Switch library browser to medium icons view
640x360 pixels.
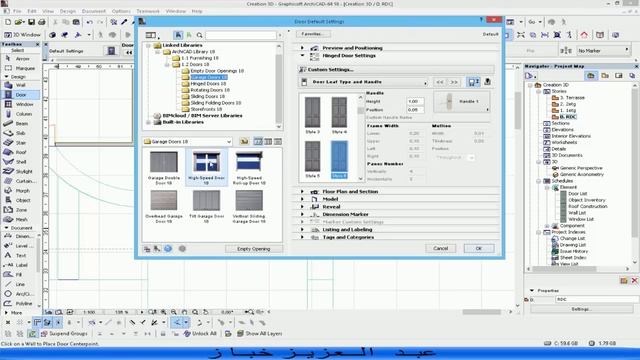[268, 142]
